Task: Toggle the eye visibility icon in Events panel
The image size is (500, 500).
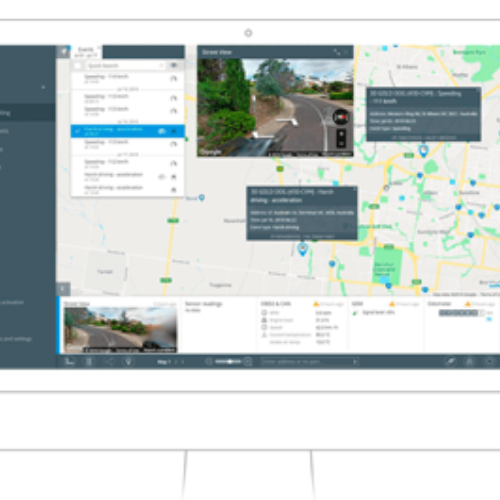Action: tap(174, 65)
